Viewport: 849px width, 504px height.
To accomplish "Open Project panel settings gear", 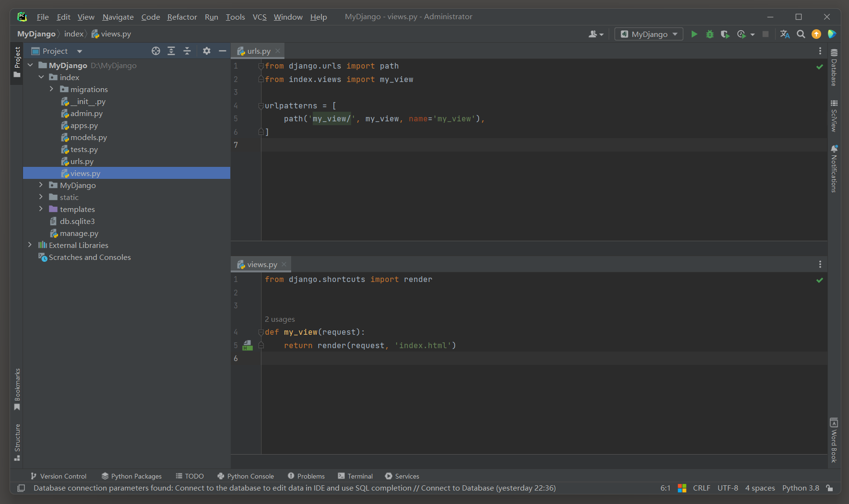I will pos(207,51).
